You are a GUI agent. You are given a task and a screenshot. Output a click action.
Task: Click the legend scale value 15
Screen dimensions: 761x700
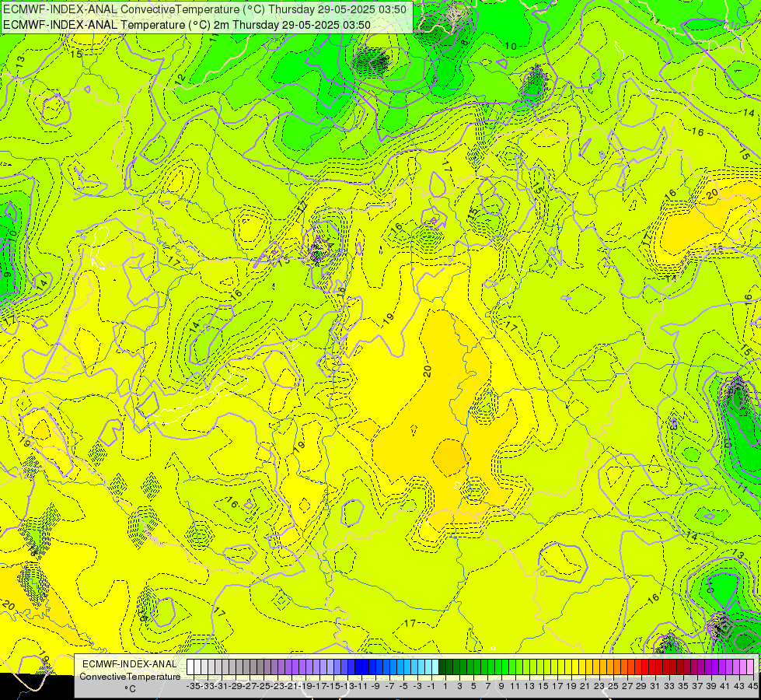(x=543, y=687)
